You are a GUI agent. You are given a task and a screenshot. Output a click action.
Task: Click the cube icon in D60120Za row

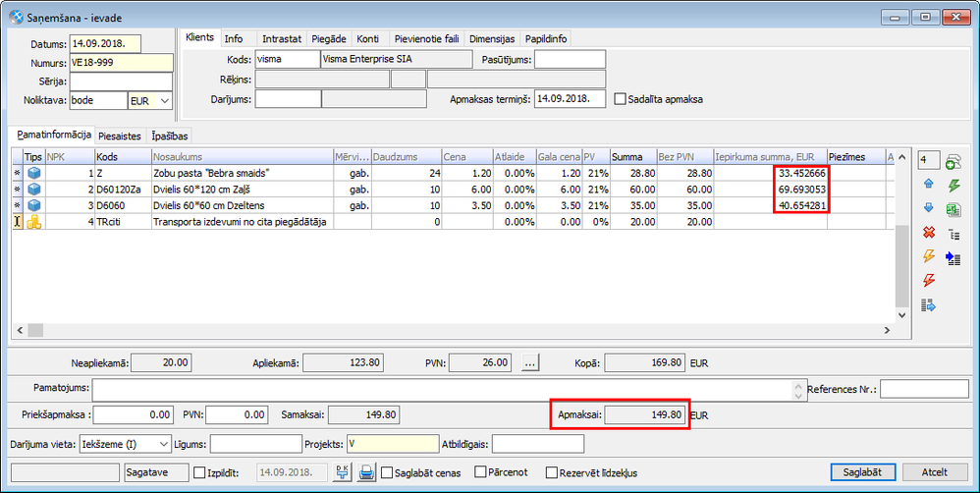pos(33,190)
